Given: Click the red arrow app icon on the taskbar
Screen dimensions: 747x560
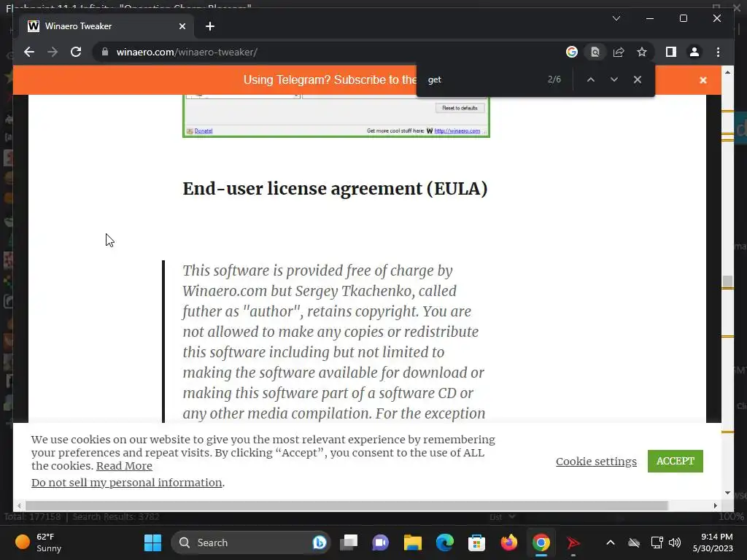Looking at the screenshot, I should (x=573, y=542).
